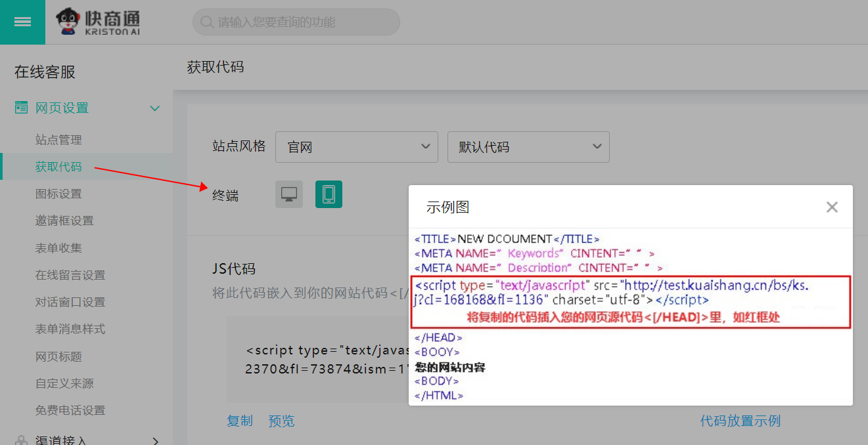
Task: Click the 网页设置 section icon
Action: click(21, 108)
